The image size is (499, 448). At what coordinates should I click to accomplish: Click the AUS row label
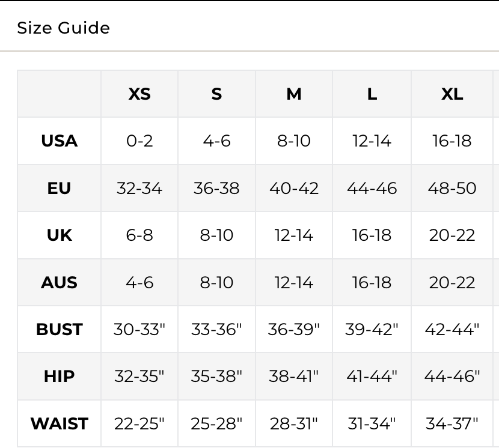coord(59,282)
